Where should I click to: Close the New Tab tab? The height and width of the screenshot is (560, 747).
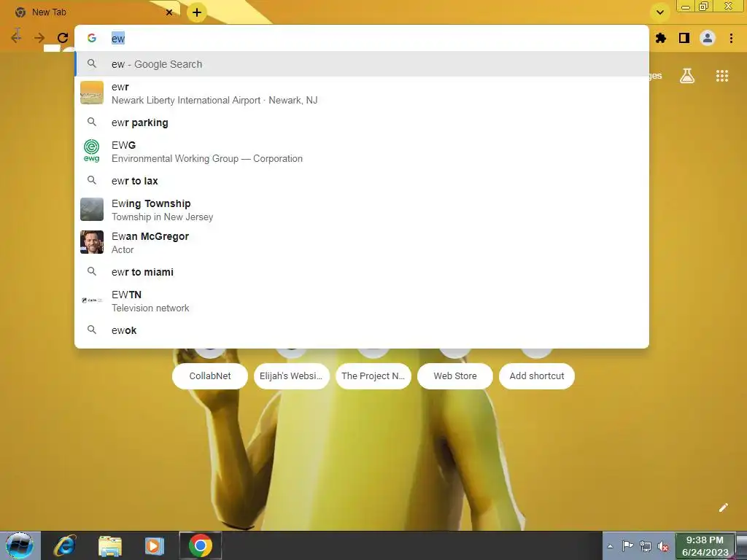click(169, 12)
